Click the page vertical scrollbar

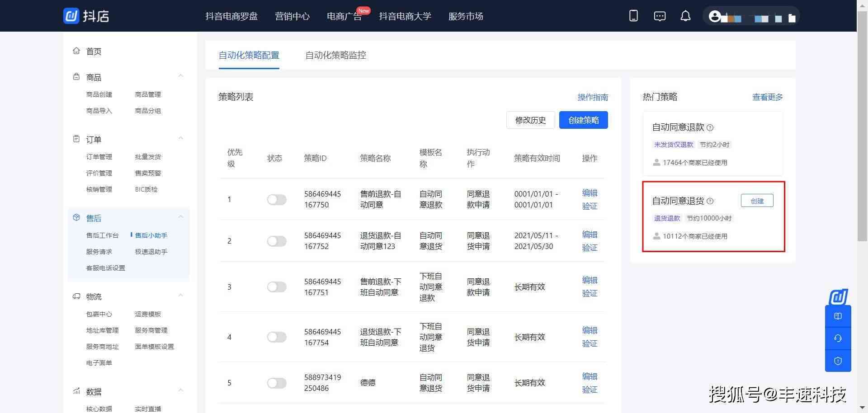pyautogui.click(x=862, y=127)
